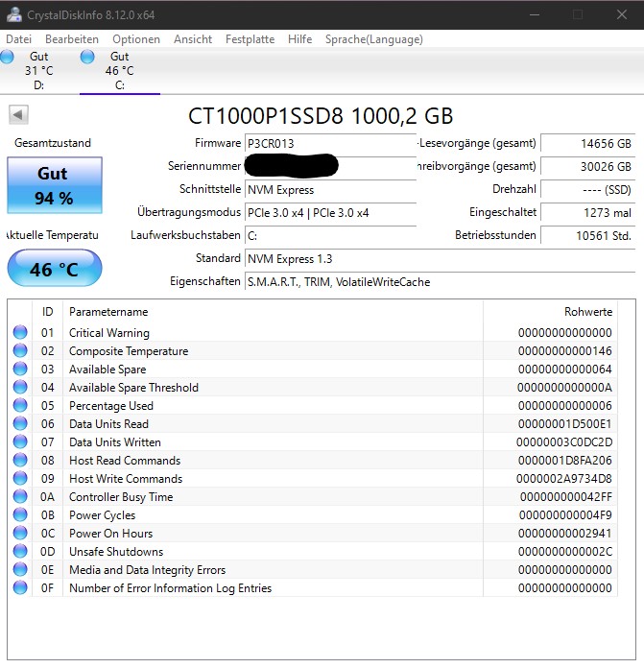Click raw value 0000000000000A
The height and width of the screenshot is (668, 644).
(x=564, y=387)
